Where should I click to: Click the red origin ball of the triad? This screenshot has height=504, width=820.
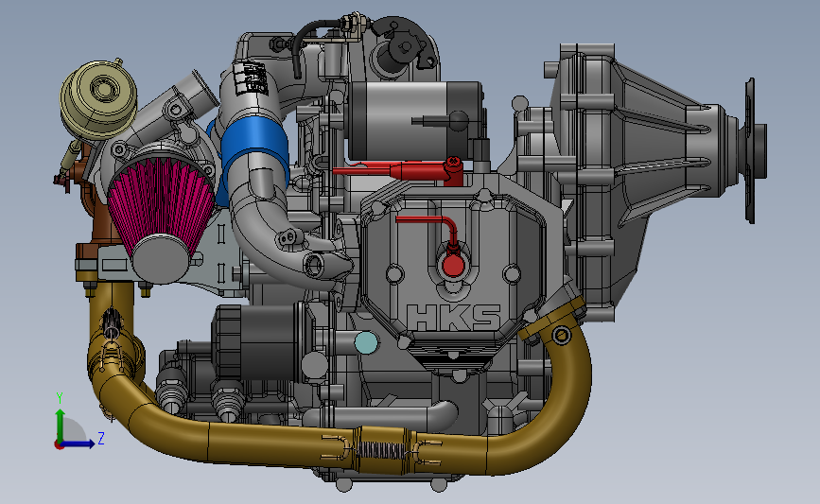59,445
